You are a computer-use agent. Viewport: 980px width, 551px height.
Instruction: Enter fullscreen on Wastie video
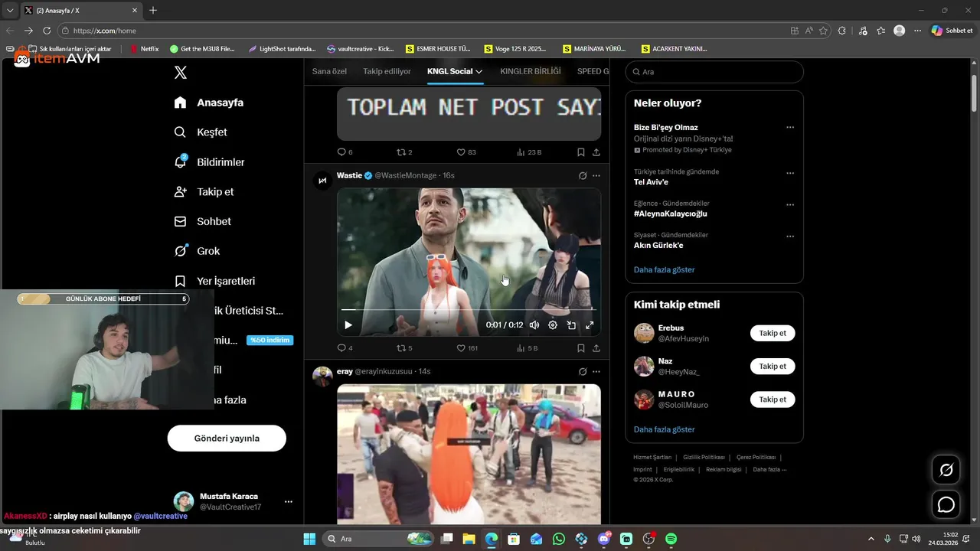coord(590,325)
